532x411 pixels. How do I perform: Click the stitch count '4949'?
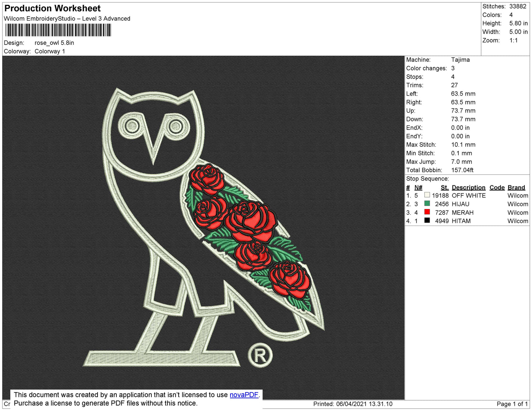pyautogui.click(x=442, y=221)
